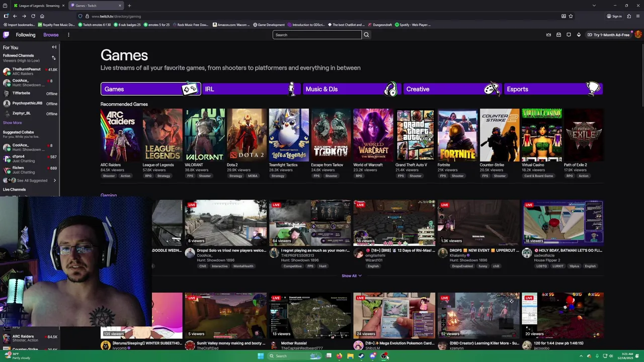The height and width of the screenshot is (362, 644).
Task: Open the Dungeondraft bookmark
Action: (380, 25)
